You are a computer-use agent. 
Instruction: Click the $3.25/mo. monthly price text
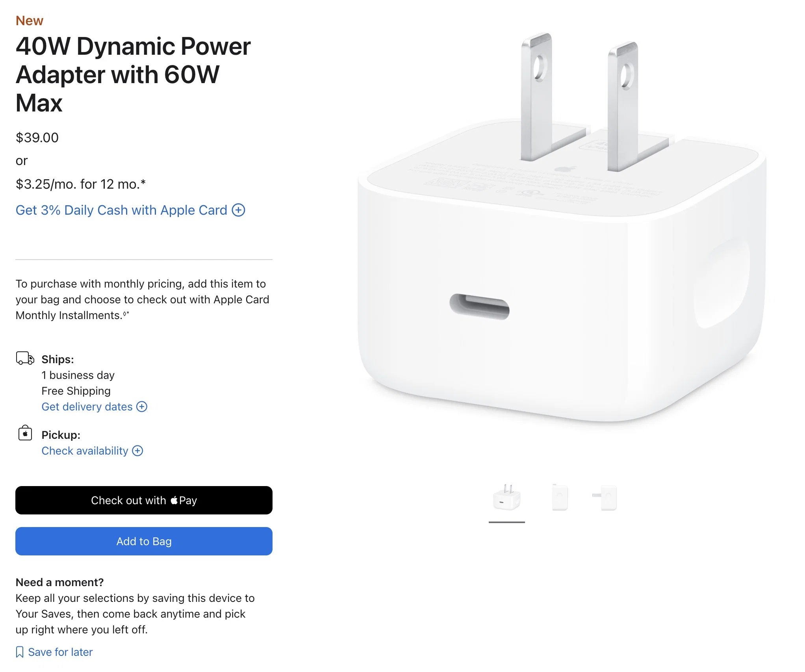coord(81,184)
